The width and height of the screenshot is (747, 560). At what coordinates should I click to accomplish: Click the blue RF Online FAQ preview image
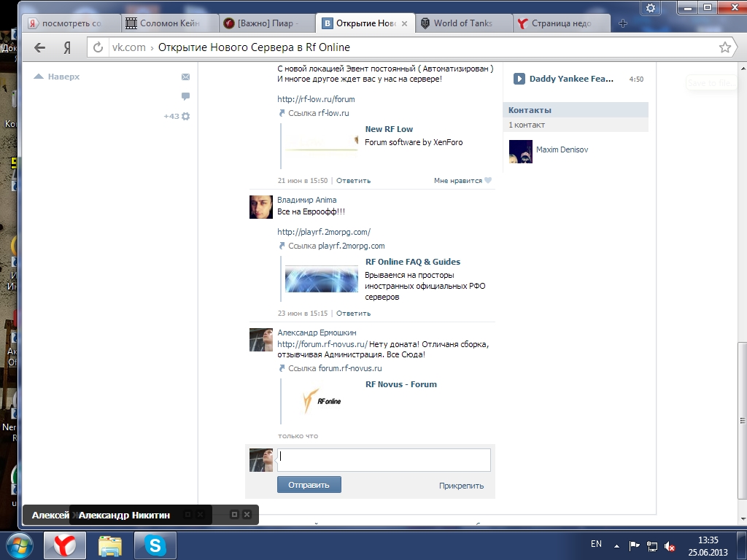(321, 279)
